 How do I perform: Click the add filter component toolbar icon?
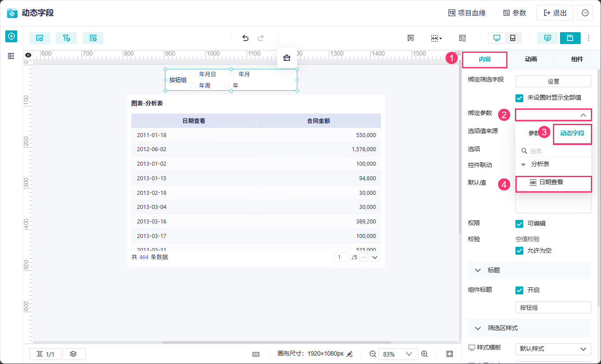67,38
